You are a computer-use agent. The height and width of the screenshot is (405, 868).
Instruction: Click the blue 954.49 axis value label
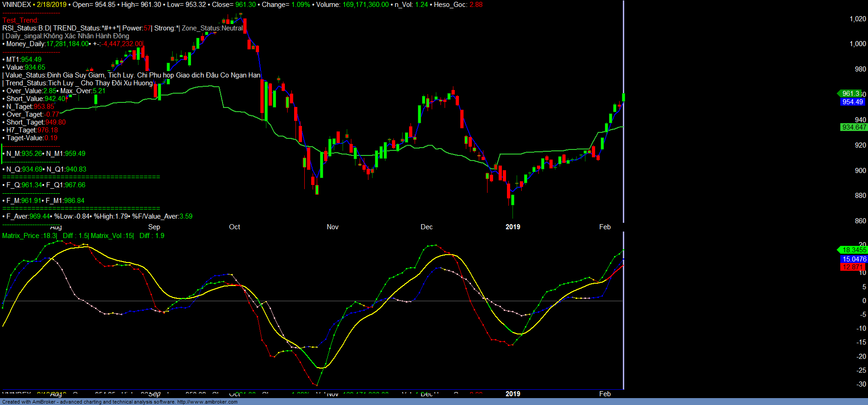852,102
